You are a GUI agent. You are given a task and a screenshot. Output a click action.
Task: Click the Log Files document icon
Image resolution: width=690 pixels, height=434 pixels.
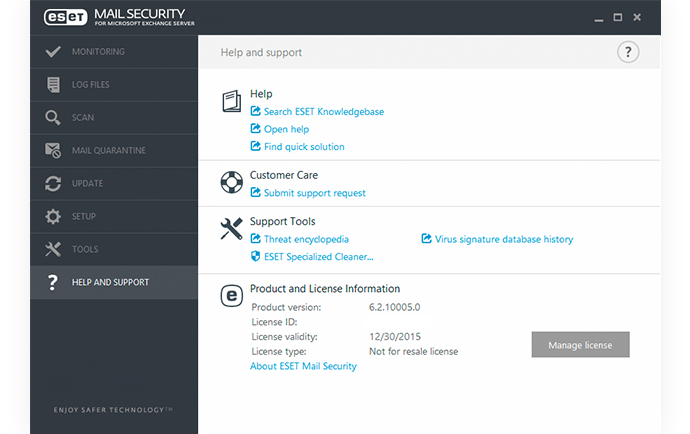point(53,85)
